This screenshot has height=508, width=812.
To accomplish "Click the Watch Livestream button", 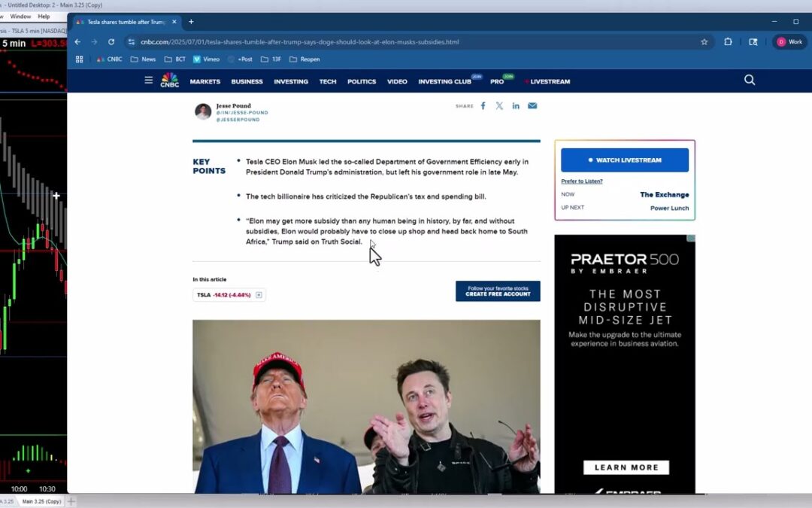I will point(625,160).
